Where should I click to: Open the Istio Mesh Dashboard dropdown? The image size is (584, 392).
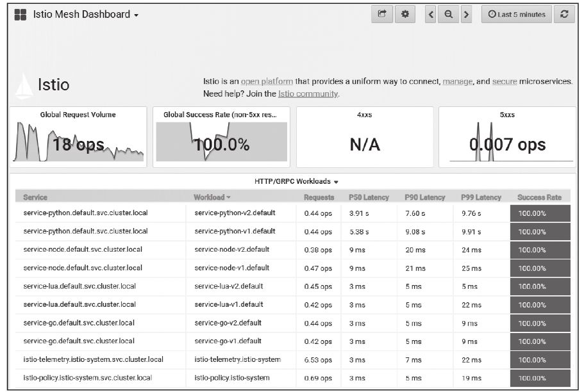tap(86, 15)
